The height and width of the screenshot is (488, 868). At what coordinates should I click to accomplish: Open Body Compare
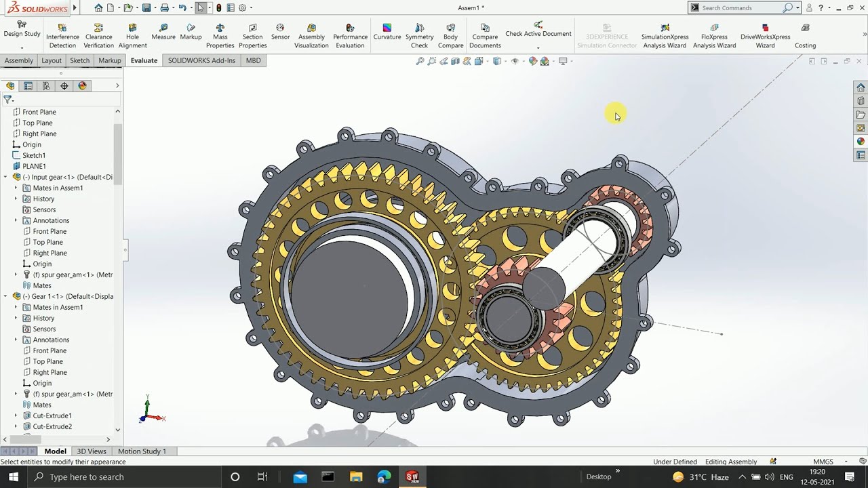450,36
